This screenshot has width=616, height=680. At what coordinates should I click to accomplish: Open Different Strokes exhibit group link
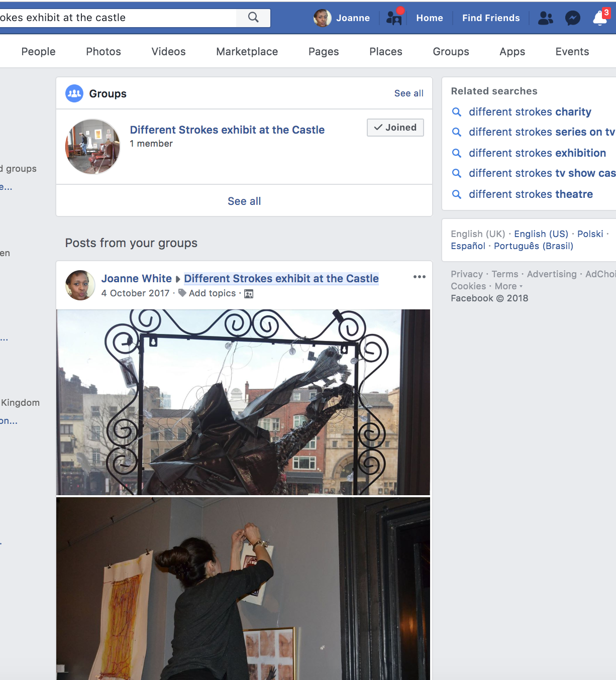click(x=227, y=130)
